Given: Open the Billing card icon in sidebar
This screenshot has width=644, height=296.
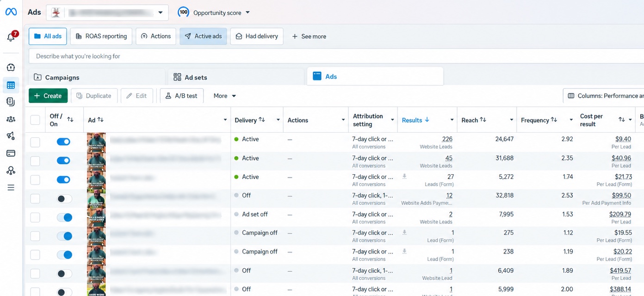Looking at the screenshot, I should pos(11,153).
